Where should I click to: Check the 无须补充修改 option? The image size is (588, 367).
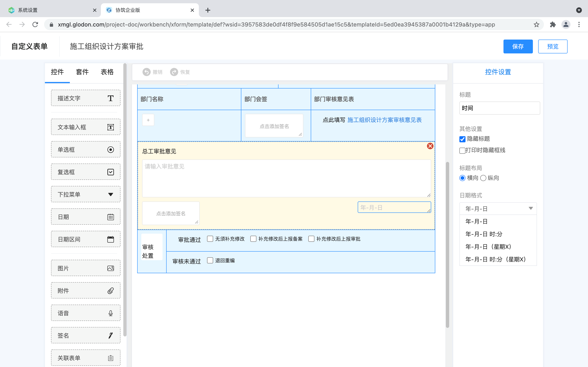[210, 239]
